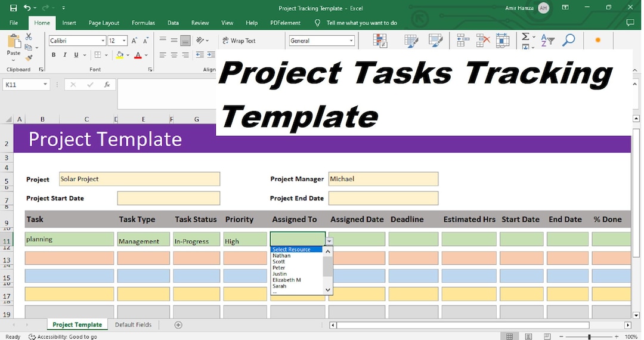Open Format as Table
644x340 pixels.
pos(411,41)
